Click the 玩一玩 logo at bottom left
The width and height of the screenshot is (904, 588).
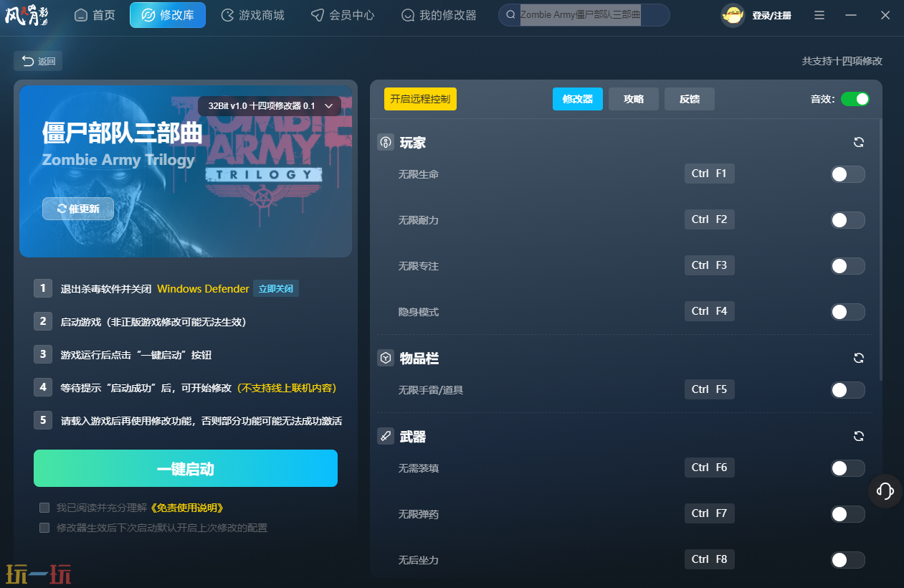click(39, 574)
